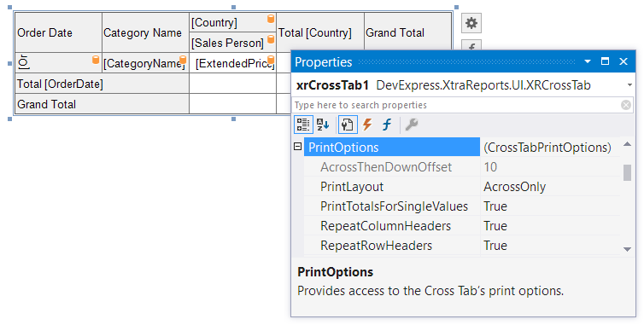Click the property grid scrollbar thumb

[627, 172]
